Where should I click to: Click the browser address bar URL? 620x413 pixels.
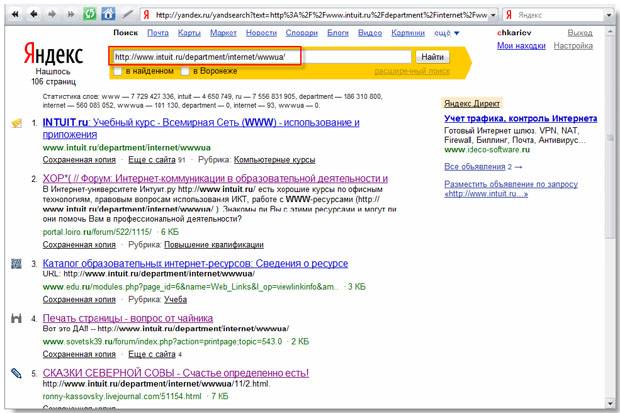pyautogui.click(x=321, y=15)
